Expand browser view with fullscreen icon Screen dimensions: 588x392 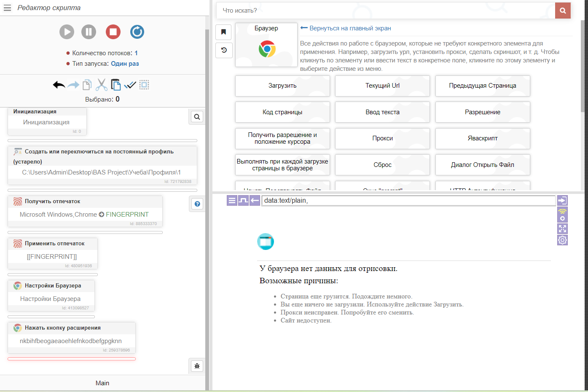coord(562,228)
